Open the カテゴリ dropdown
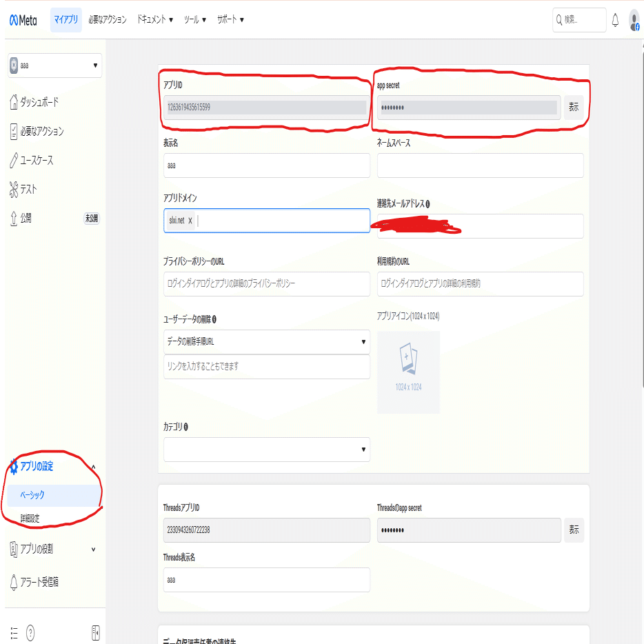This screenshot has height=644, width=644. 267,450
